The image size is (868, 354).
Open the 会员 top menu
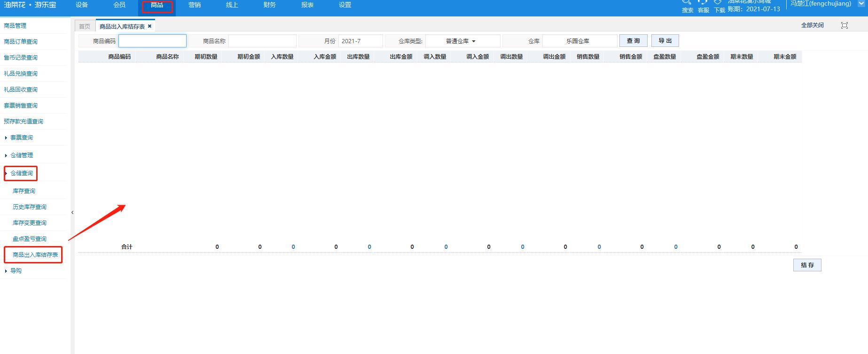click(x=119, y=5)
